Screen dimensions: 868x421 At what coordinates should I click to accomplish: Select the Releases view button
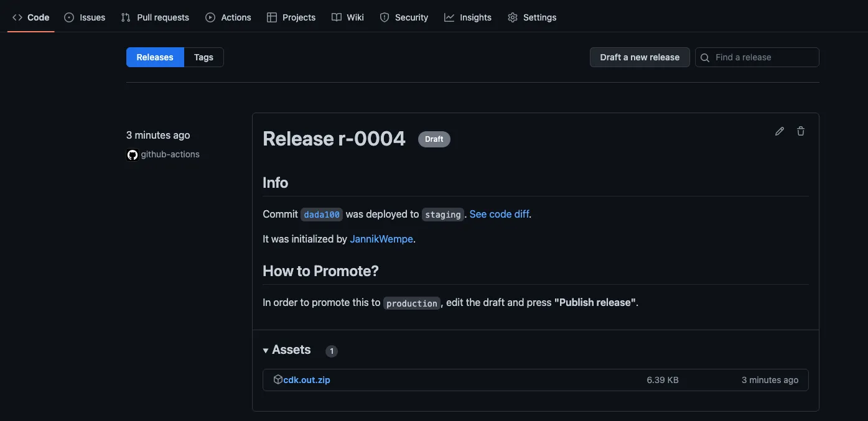click(x=155, y=57)
